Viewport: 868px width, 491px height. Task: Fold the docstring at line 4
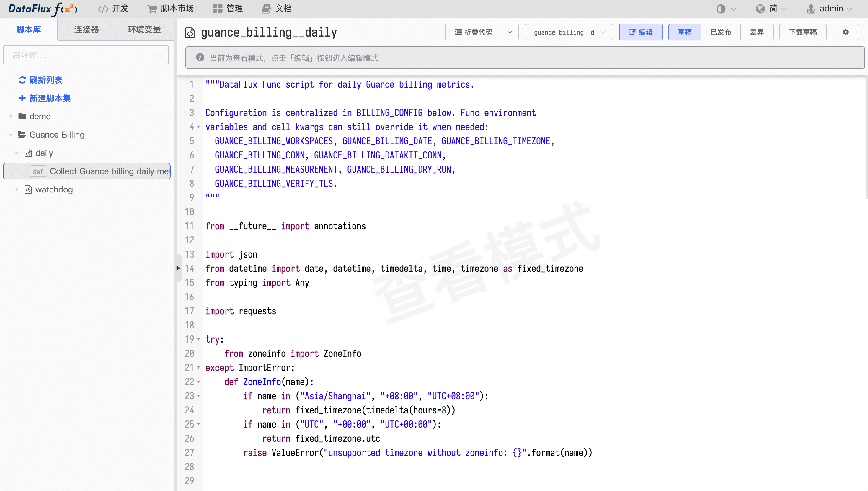[x=198, y=127]
